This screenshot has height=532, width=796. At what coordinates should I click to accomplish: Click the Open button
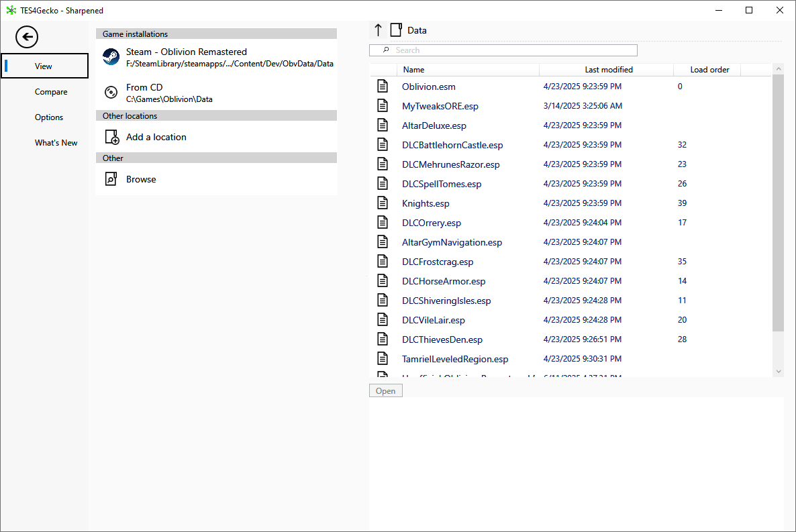(386, 391)
